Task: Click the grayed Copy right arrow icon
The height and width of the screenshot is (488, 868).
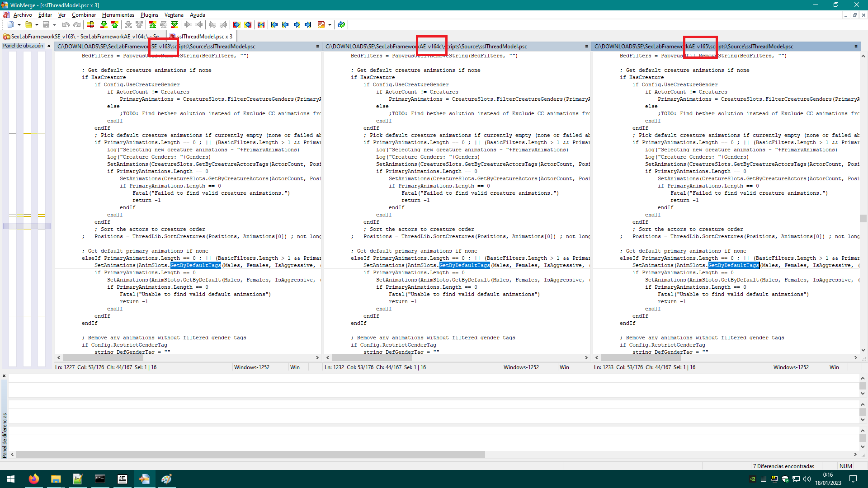Action: pos(188,25)
